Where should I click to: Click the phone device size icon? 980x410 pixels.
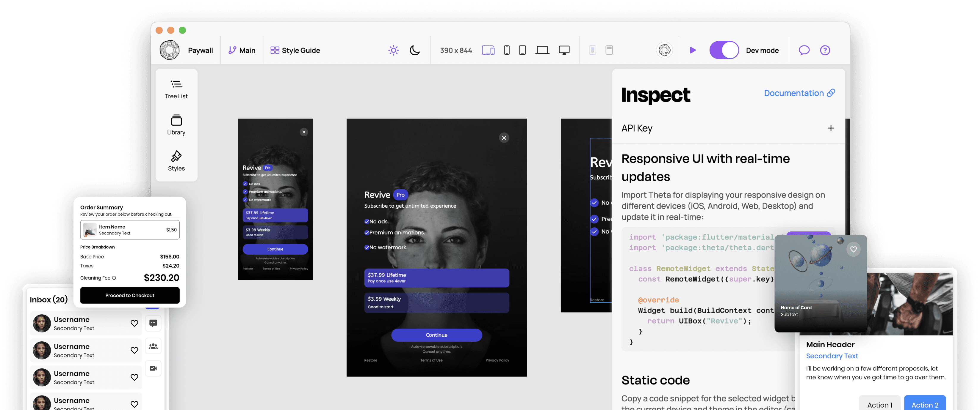(507, 50)
